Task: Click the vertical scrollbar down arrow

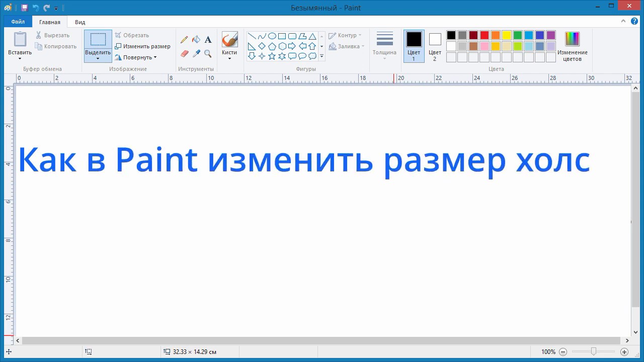Action: tap(635, 332)
